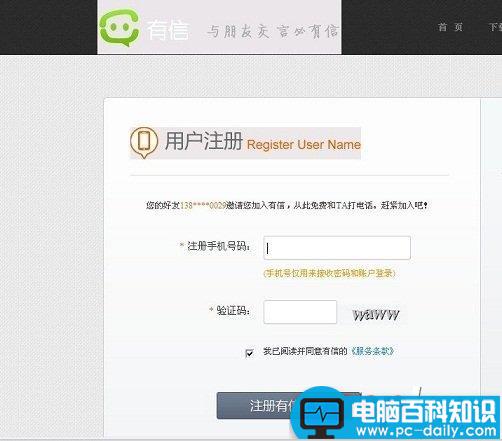Image resolution: width=502 pixels, height=441 pixels.
Task: Click the inviter number 138****0029
Action: coord(203,205)
